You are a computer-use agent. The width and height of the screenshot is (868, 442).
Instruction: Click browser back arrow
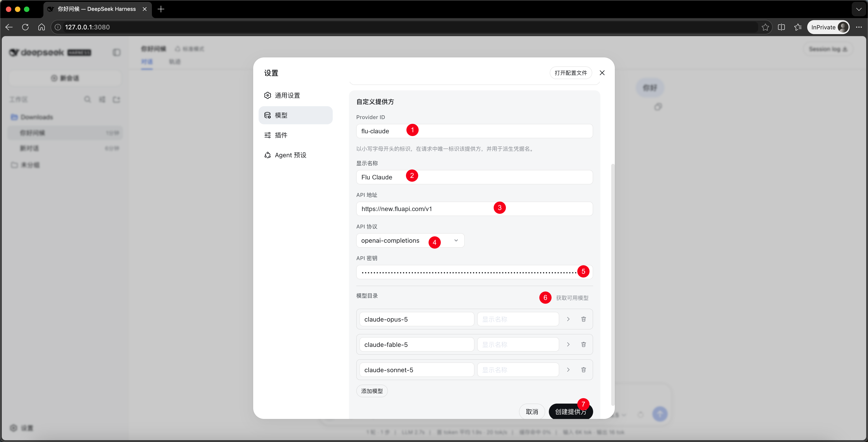9,27
